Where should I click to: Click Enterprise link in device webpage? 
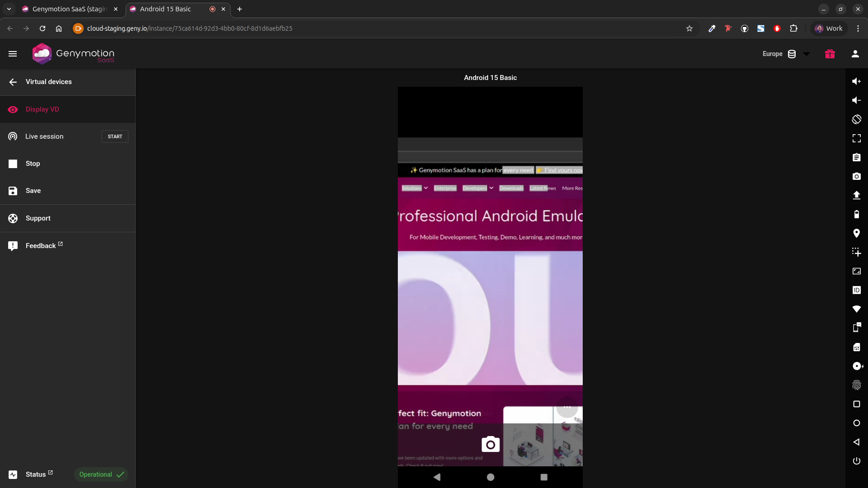pos(445,188)
